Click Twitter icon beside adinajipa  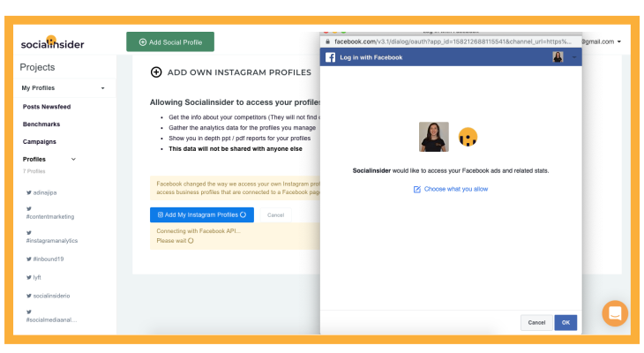pos(29,192)
